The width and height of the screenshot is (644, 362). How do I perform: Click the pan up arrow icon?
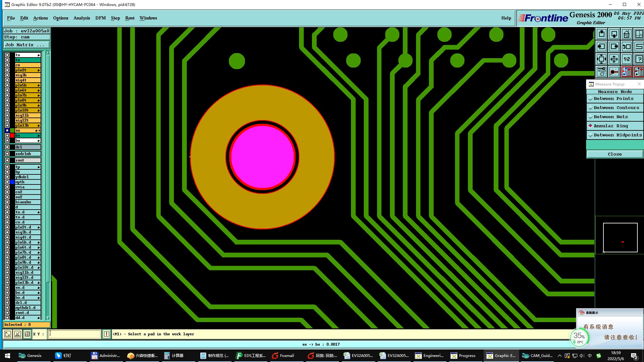coord(602,34)
